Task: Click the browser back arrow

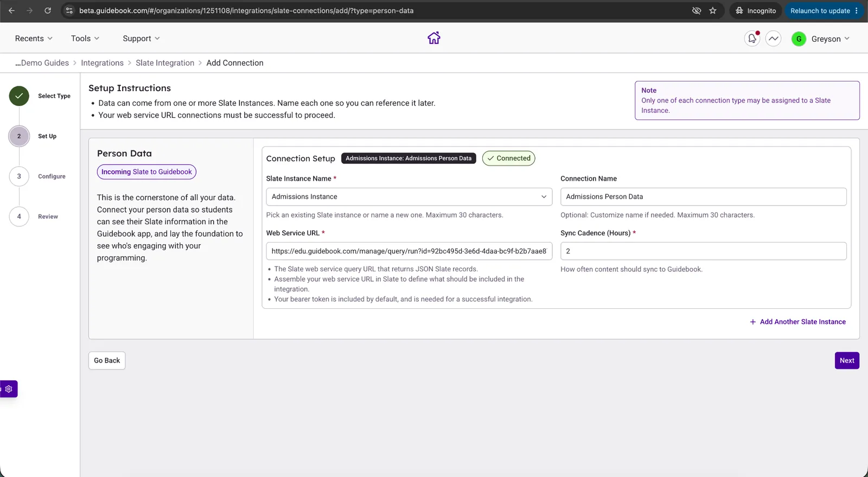Action: point(11,10)
